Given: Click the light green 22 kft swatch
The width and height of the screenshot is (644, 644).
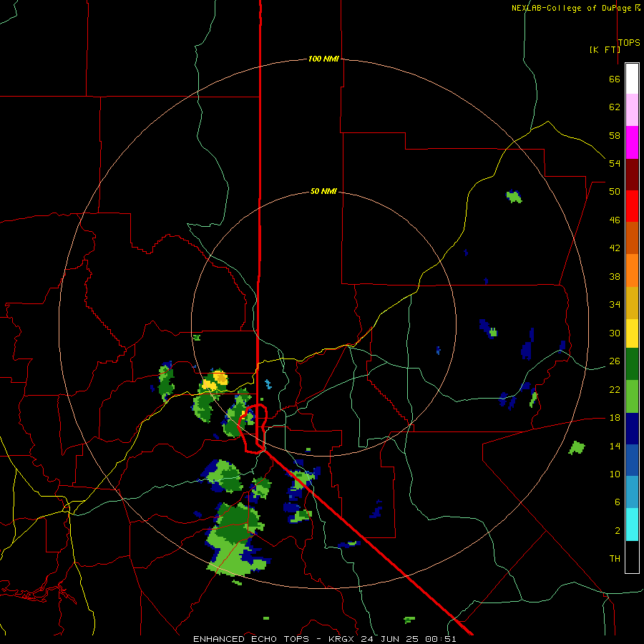Looking at the screenshot, I should point(632,396).
